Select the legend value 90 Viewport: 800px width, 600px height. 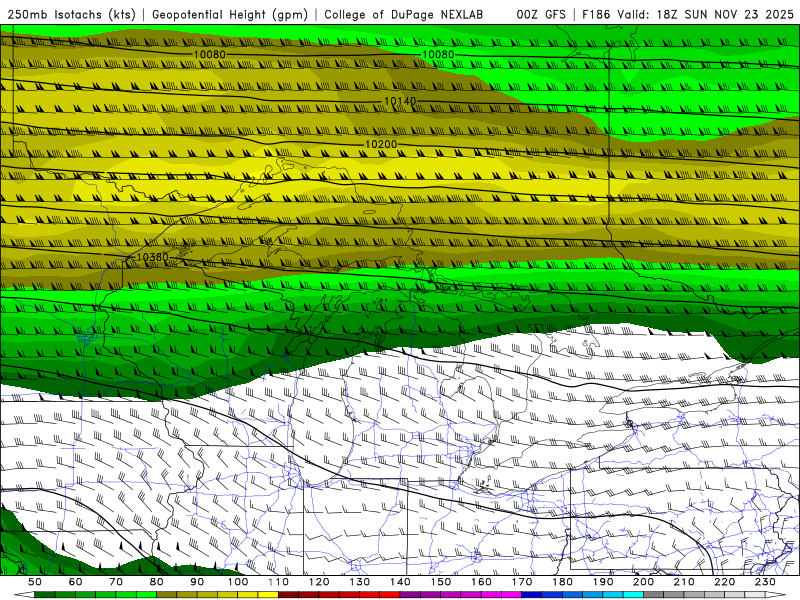click(x=197, y=582)
